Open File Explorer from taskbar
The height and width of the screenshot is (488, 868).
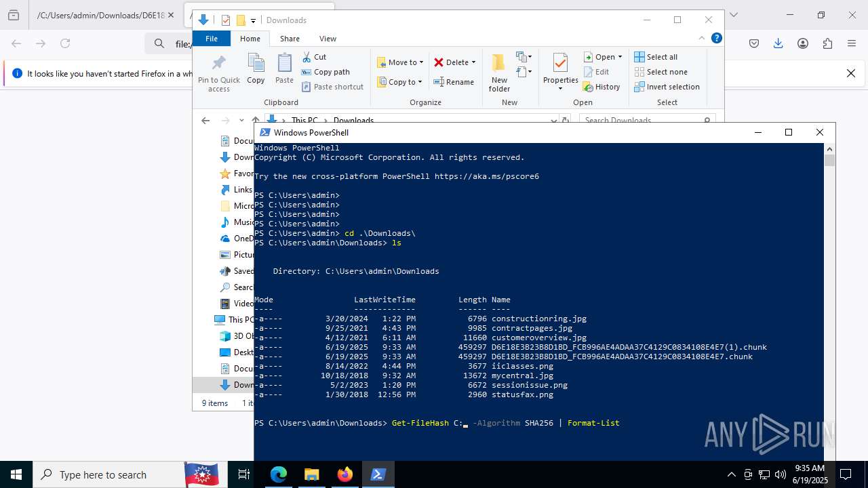pos(311,474)
